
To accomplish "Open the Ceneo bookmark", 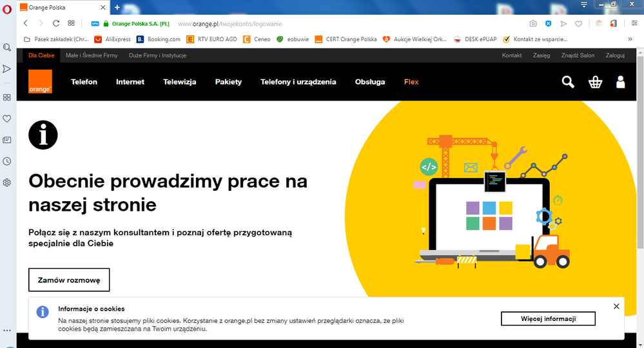I will (x=257, y=39).
